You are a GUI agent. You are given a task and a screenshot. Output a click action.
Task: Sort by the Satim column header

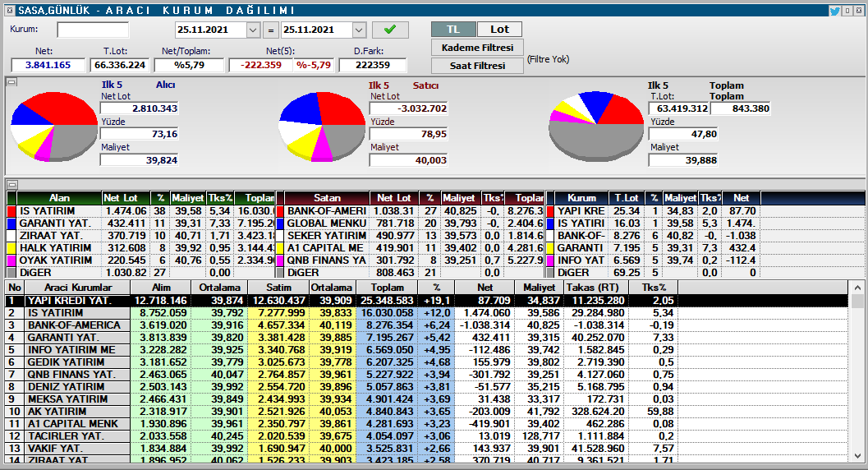click(278, 288)
